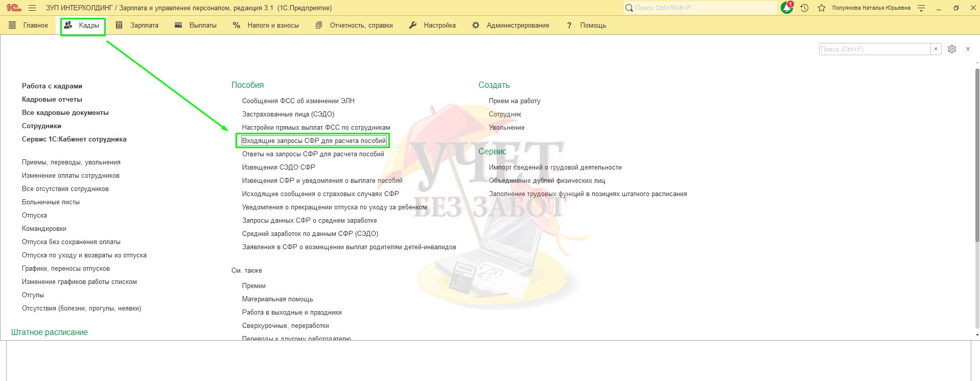Create a Прием на работу document
The image size is (980, 381).
point(515,101)
